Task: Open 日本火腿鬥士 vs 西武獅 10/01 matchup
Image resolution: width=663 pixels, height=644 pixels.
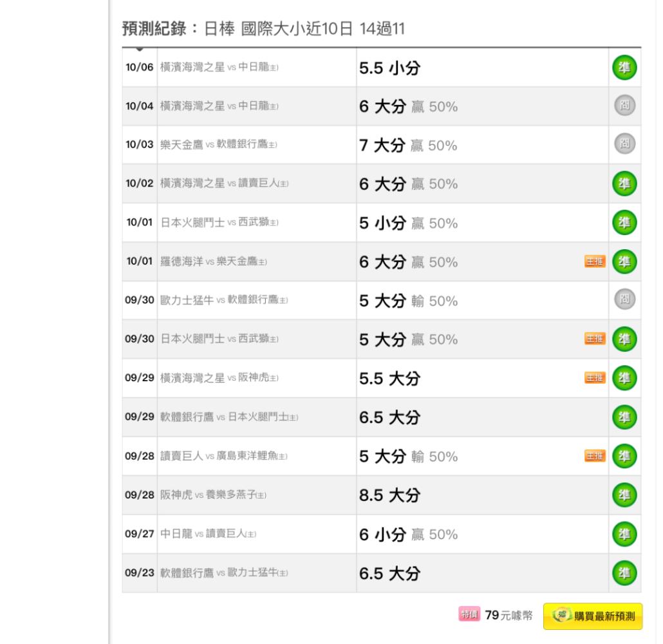Action: tap(219, 223)
